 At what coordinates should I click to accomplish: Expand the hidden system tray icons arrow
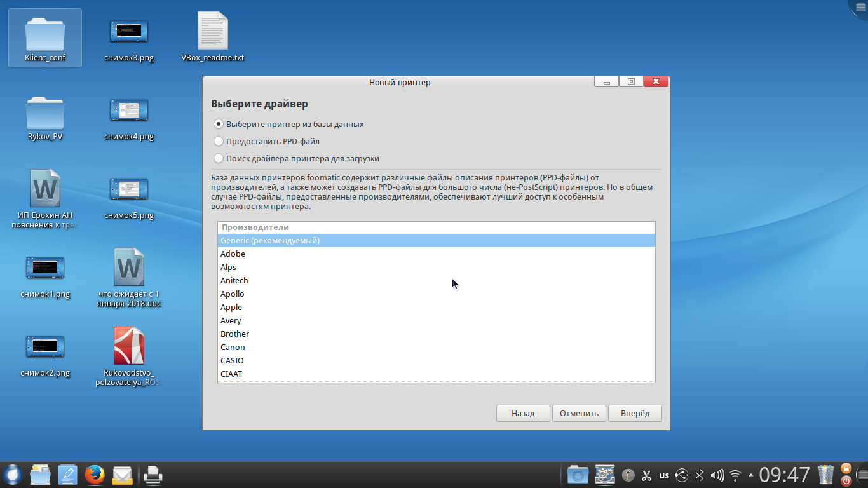[751, 475]
